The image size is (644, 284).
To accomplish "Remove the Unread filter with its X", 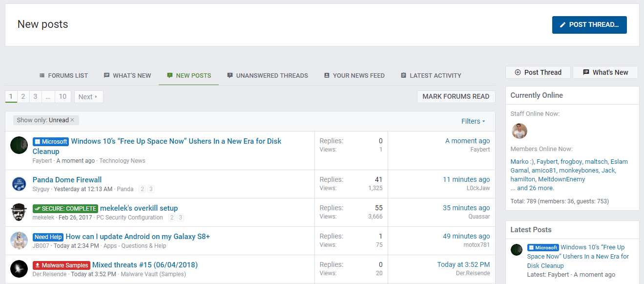I will 72,120.
